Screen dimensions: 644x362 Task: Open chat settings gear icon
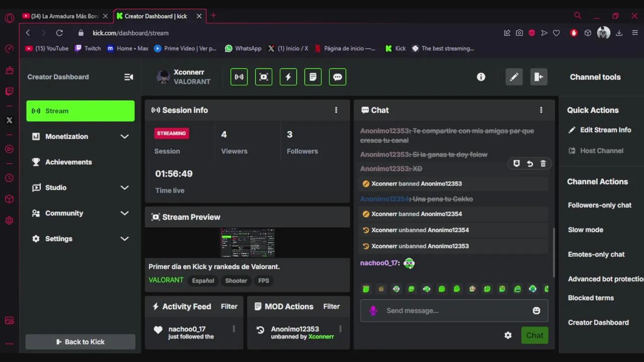508,335
